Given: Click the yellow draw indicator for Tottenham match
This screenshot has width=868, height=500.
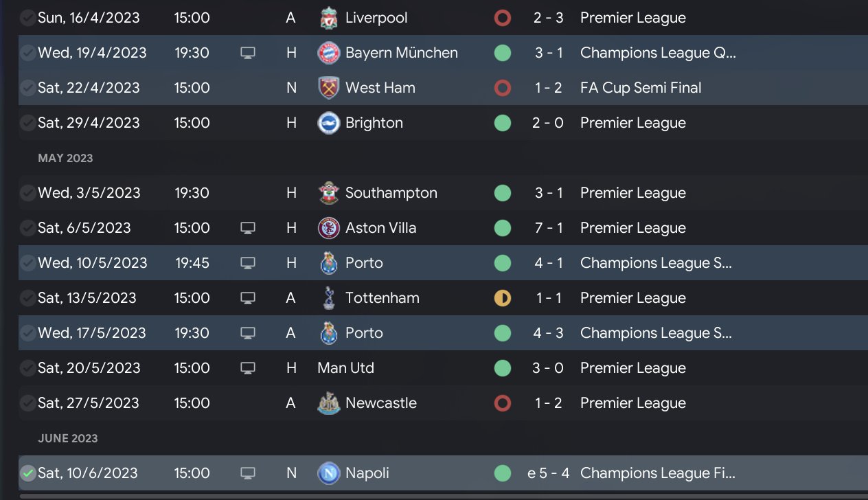Looking at the screenshot, I should click(503, 298).
